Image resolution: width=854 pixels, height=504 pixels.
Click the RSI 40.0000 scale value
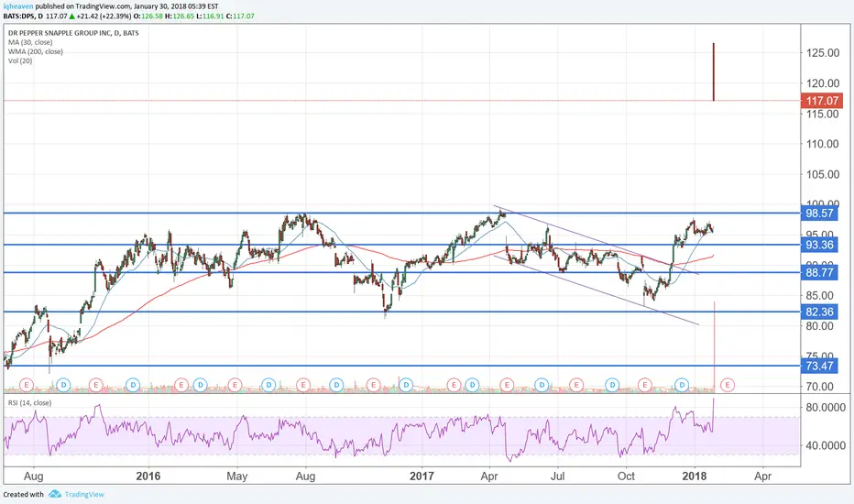pos(826,445)
